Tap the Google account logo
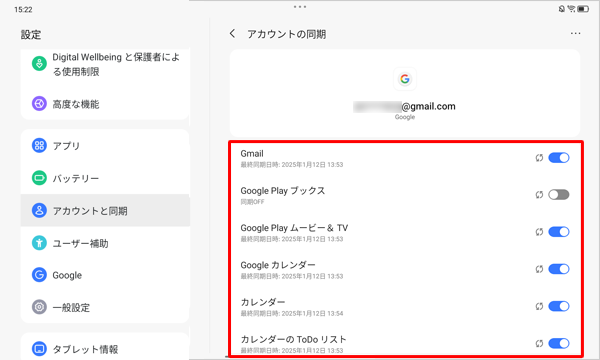The image size is (600, 360). (405, 79)
